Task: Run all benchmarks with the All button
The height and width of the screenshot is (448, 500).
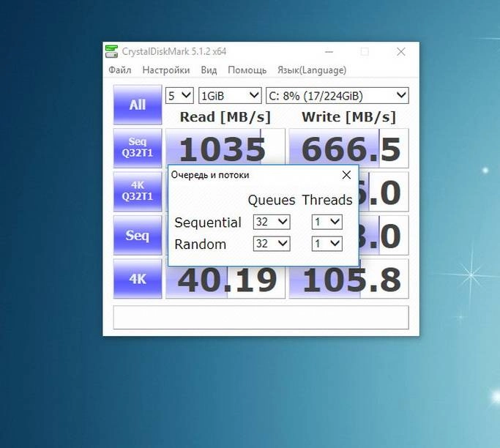Action: coord(138,105)
